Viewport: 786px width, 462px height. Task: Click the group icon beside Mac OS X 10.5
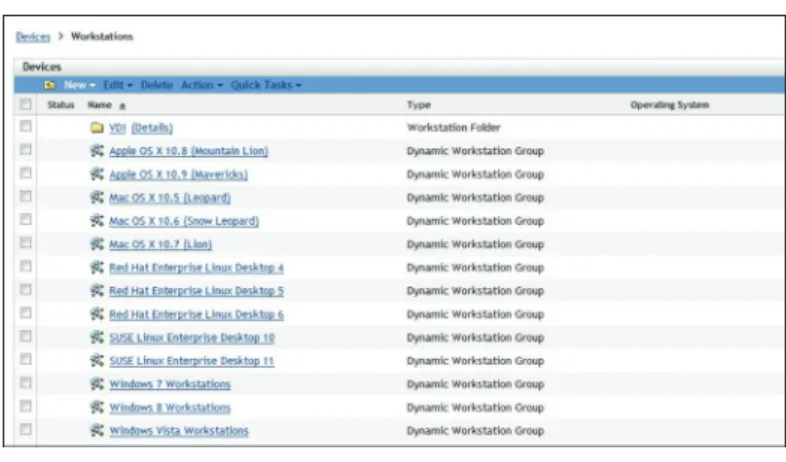pos(97,197)
